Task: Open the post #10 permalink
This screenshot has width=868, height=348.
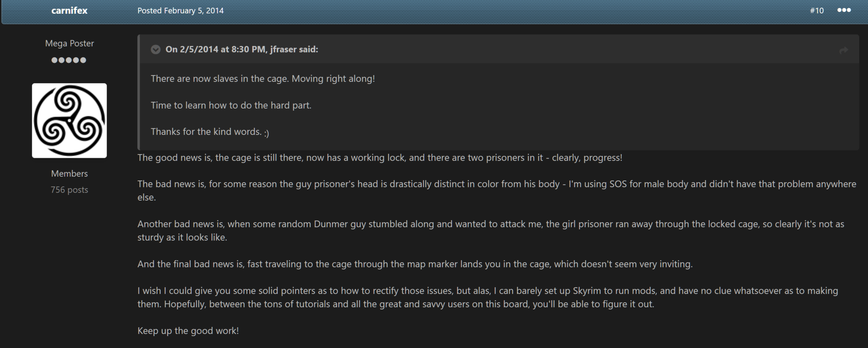Action: tap(816, 10)
